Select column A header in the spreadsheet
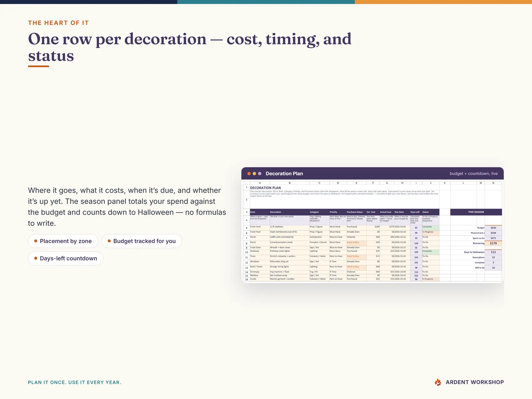 (x=260, y=183)
